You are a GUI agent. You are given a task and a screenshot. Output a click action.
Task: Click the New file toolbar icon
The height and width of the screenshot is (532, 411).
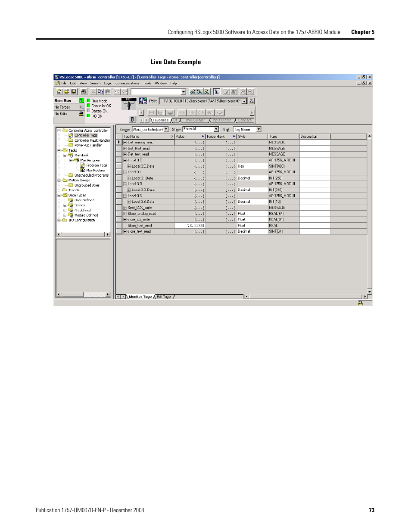coord(59,92)
